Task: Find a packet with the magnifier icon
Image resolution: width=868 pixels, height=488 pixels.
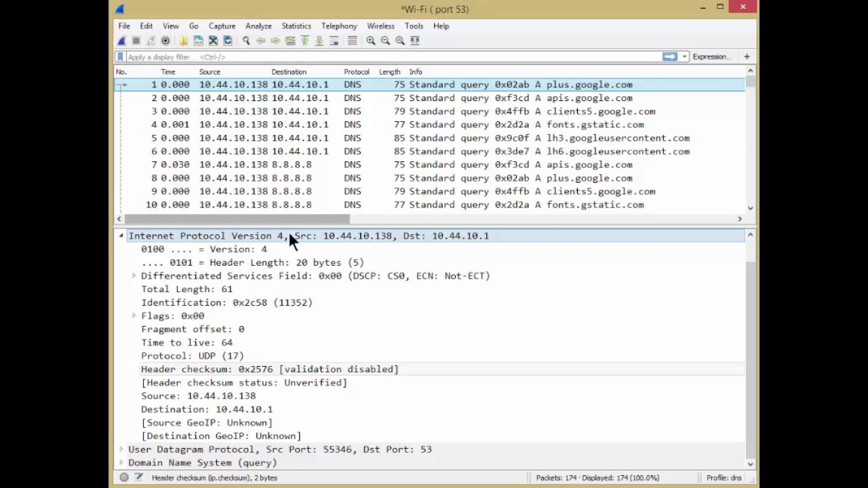Action: [x=246, y=41]
